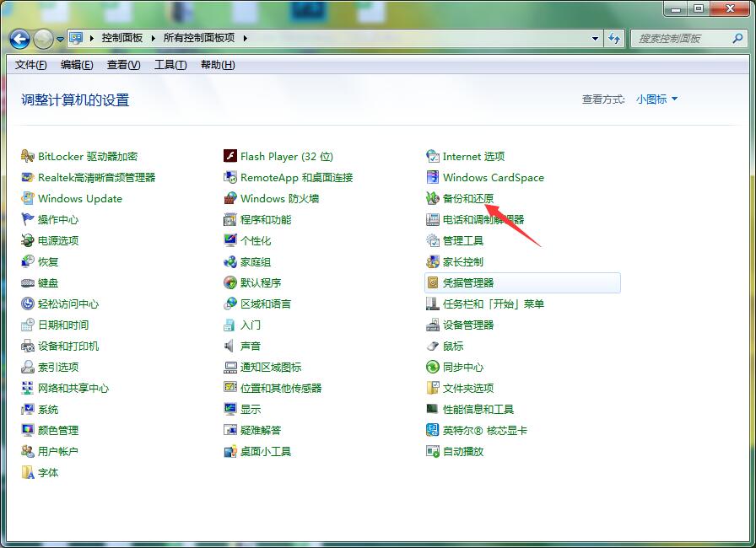Open the 疑难解答 link
This screenshot has width=756, height=548.
(x=261, y=430)
